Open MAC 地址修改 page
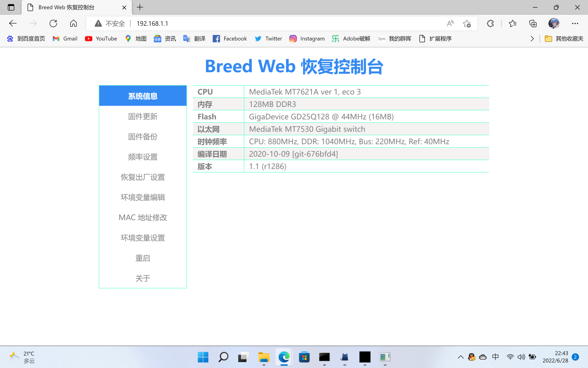The height and width of the screenshot is (368, 588). tap(143, 217)
